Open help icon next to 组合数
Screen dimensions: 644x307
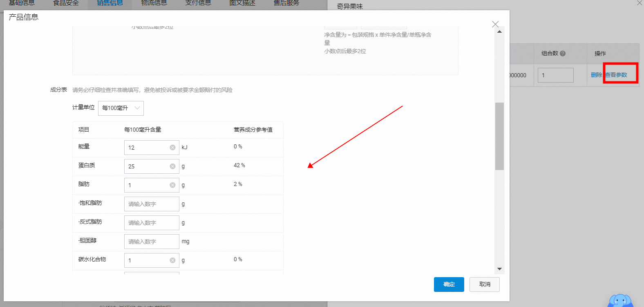(x=563, y=53)
